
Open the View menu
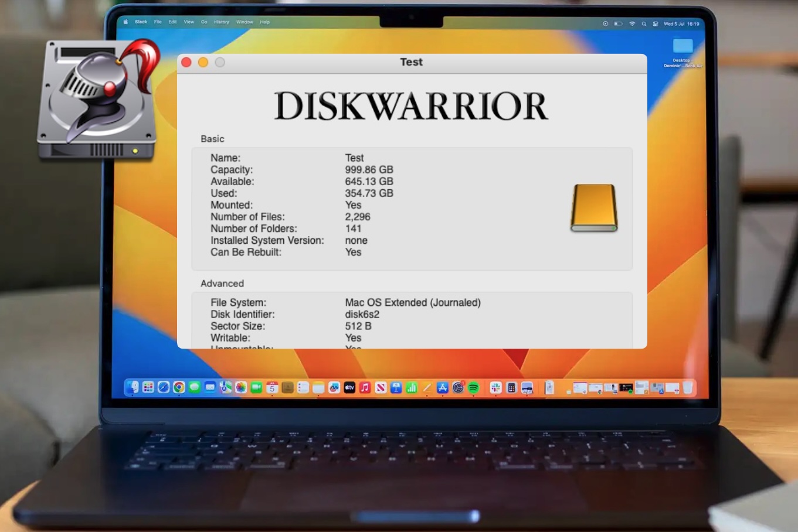tap(189, 22)
